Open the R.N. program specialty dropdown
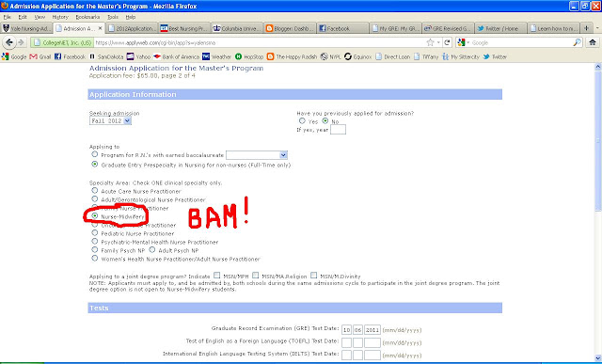The image size is (602, 364). tap(257, 155)
